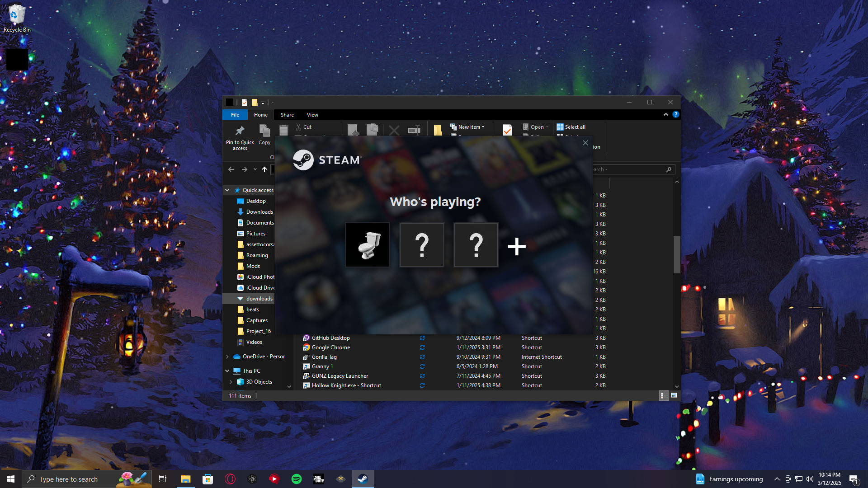The height and width of the screenshot is (488, 868).
Task: Click Select all in the ribbon
Action: coord(571,127)
